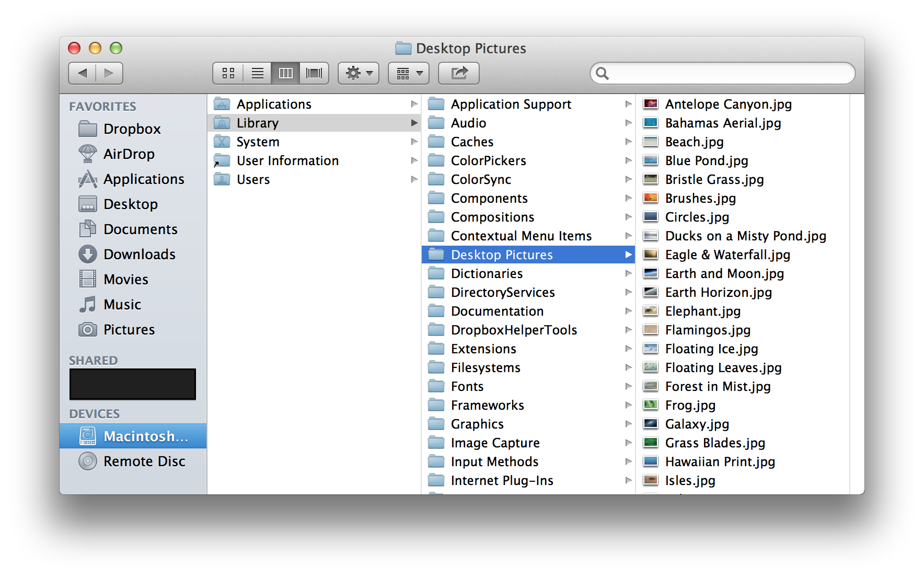Select the DirectoryServices folder

[x=528, y=292]
